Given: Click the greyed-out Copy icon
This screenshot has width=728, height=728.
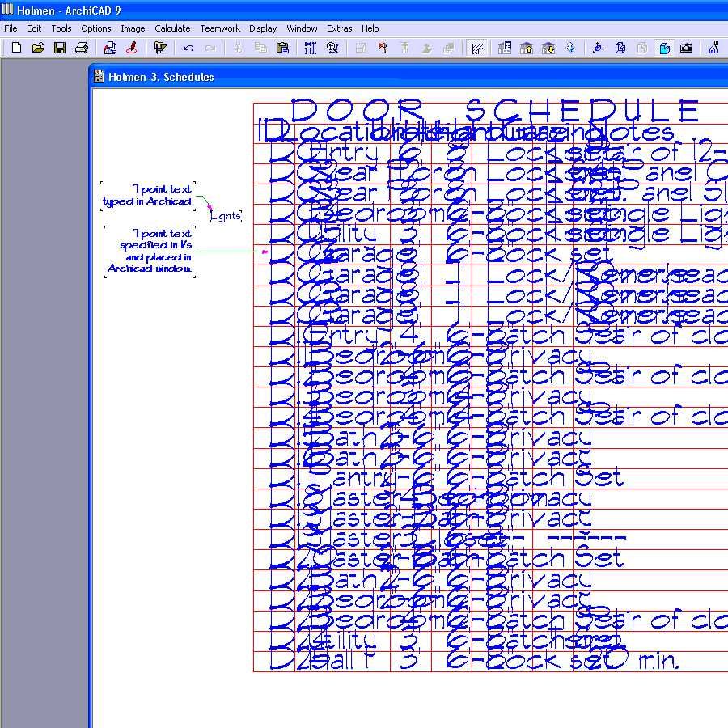Looking at the screenshot, I should click(260, 48).
